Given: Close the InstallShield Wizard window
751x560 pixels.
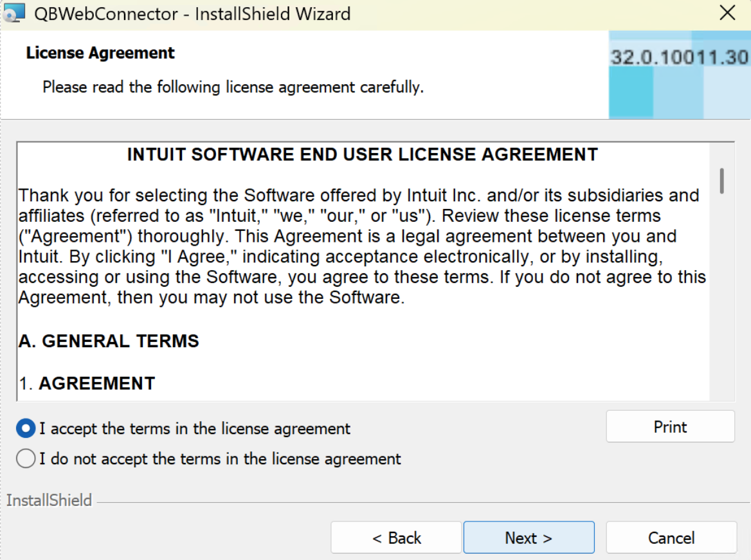Looking at the screenshot, I should 727,13.
